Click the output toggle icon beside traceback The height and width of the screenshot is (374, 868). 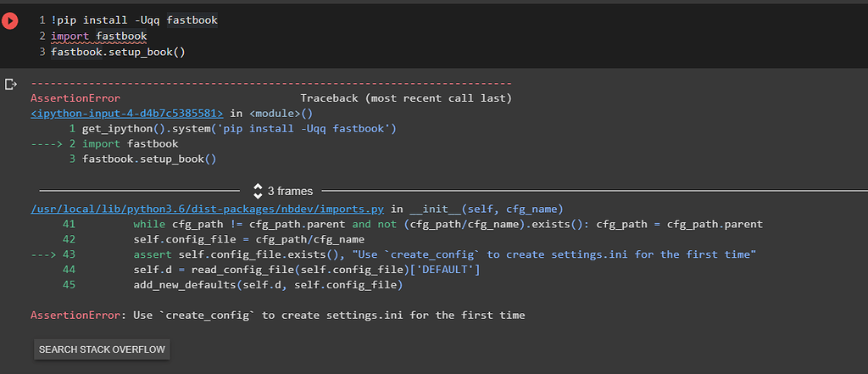[11, 84]
